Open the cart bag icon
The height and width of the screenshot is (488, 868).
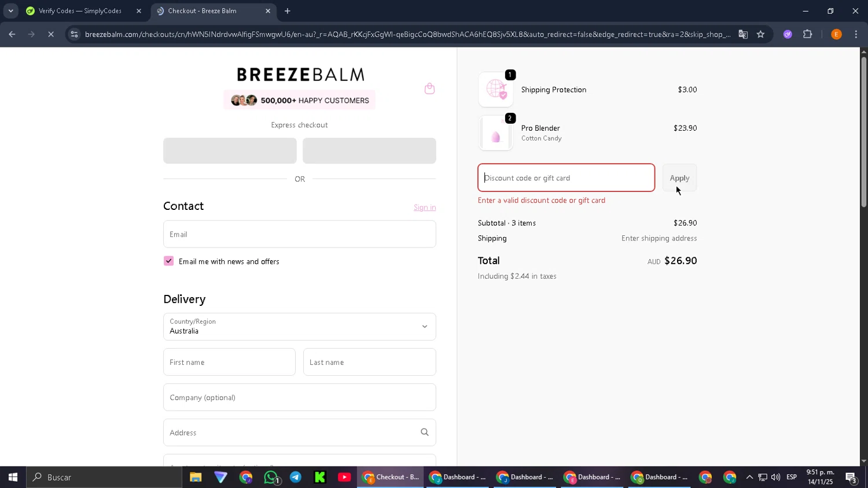(x=429, y=88)
